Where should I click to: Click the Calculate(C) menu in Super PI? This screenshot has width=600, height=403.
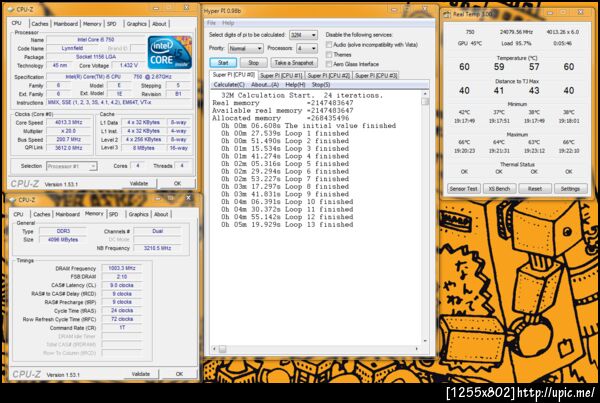pyautogui.click(x=229, y=85)
